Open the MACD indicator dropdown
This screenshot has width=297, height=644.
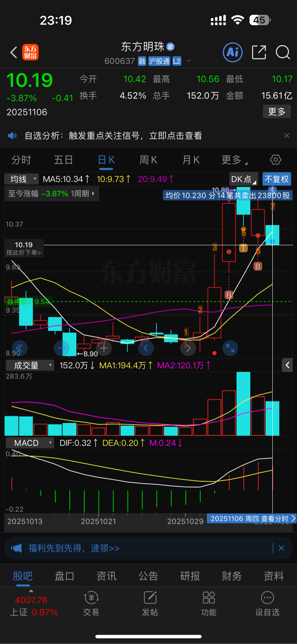[x=29, y=443]
